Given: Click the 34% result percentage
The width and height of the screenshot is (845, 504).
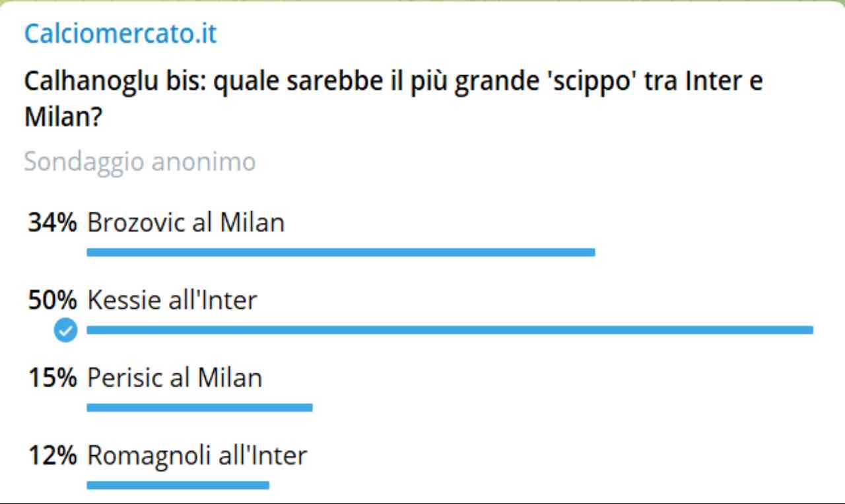Looking at the screenshot, I should (x=52, y=223).
